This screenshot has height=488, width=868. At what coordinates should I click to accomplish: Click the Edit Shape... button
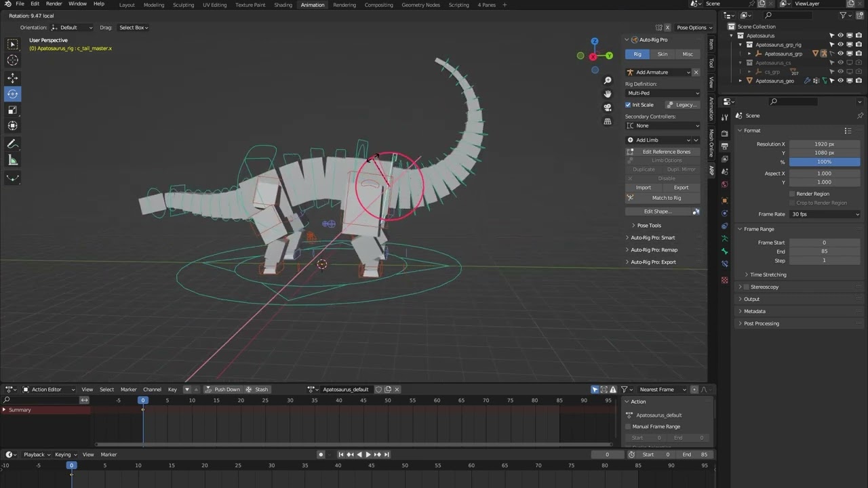[x=657, y=211]
